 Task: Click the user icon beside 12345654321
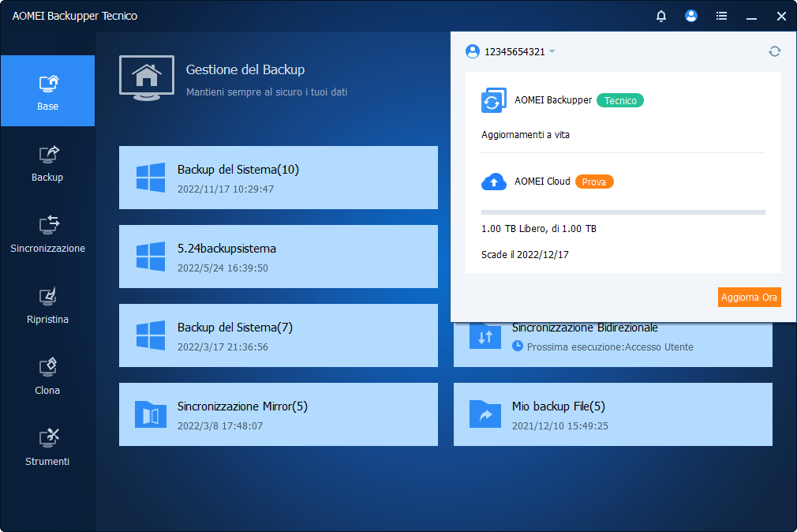(472, 51)
